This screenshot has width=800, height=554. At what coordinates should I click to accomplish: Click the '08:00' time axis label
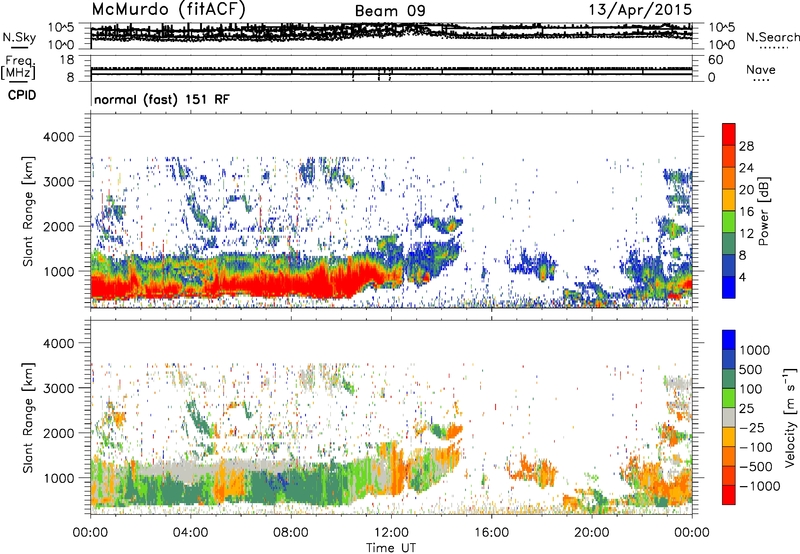click(x=291, y=533)
